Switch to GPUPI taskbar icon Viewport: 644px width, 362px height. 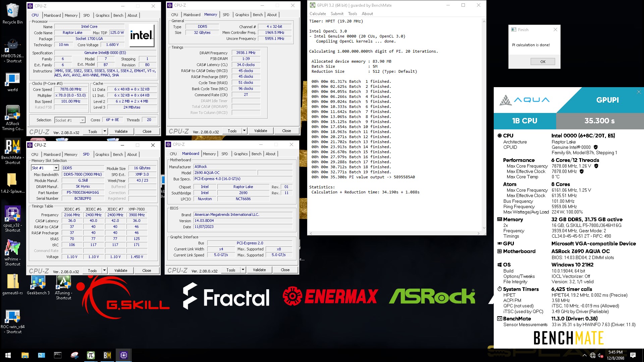(91, 355)
